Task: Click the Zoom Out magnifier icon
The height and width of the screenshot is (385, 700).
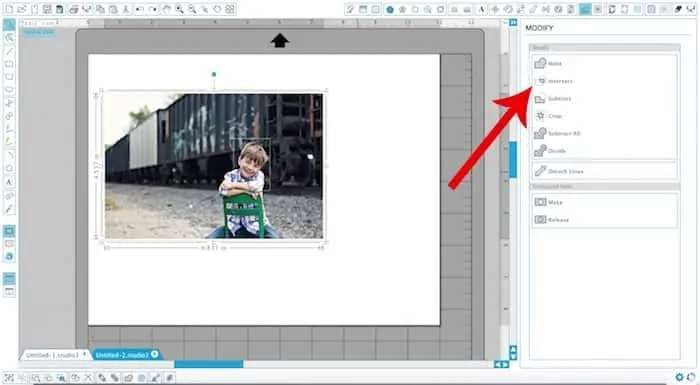Action: pos(192,9)
